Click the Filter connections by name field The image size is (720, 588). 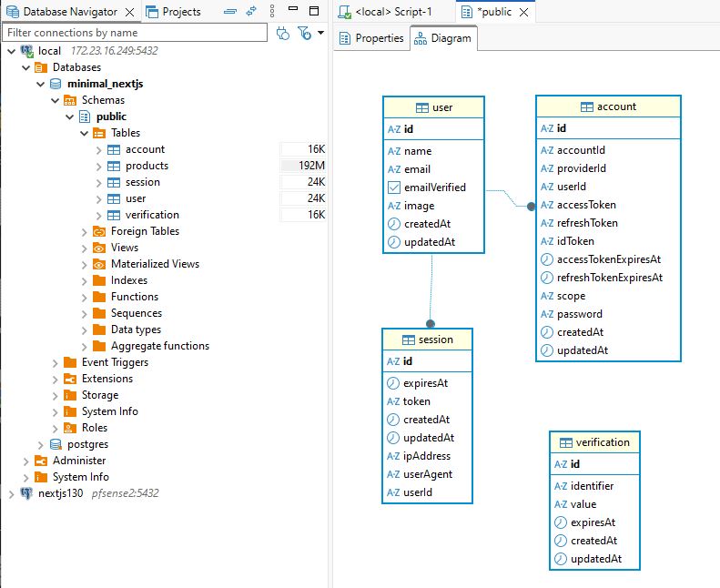point(135,33)
